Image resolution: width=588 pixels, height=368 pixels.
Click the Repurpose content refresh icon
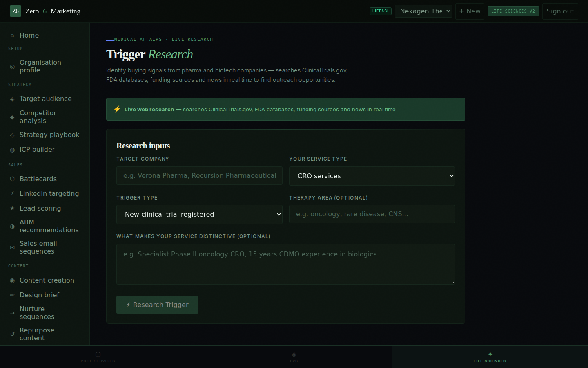pos(12,334)
